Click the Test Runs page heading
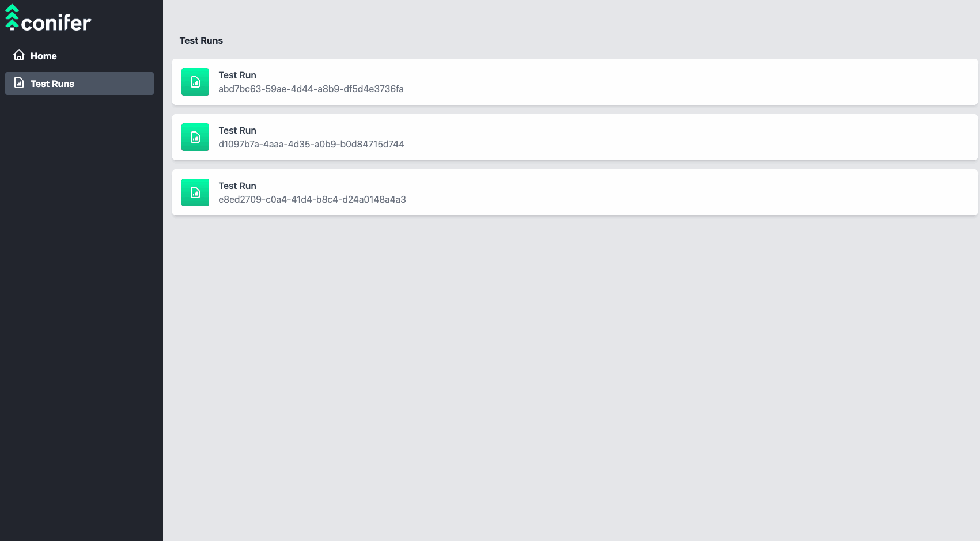The width and height of the screenshot is (980, 541). click(x=201, y=40)
